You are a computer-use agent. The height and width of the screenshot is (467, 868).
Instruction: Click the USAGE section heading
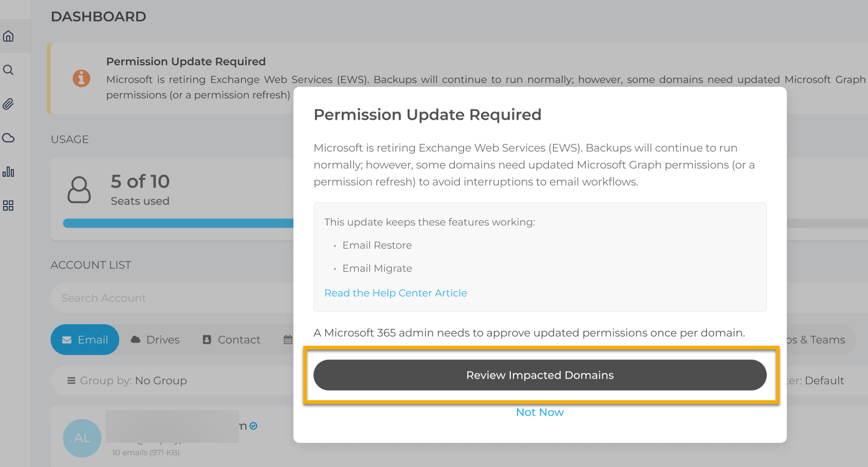click(x=70, y=139)
